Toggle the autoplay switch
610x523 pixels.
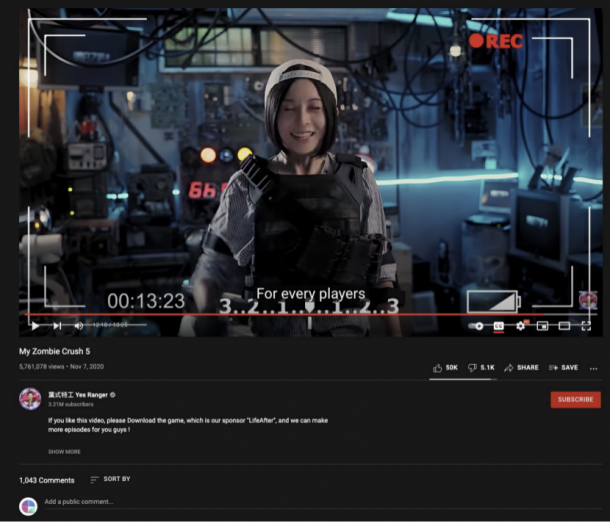tap(476, 326)
